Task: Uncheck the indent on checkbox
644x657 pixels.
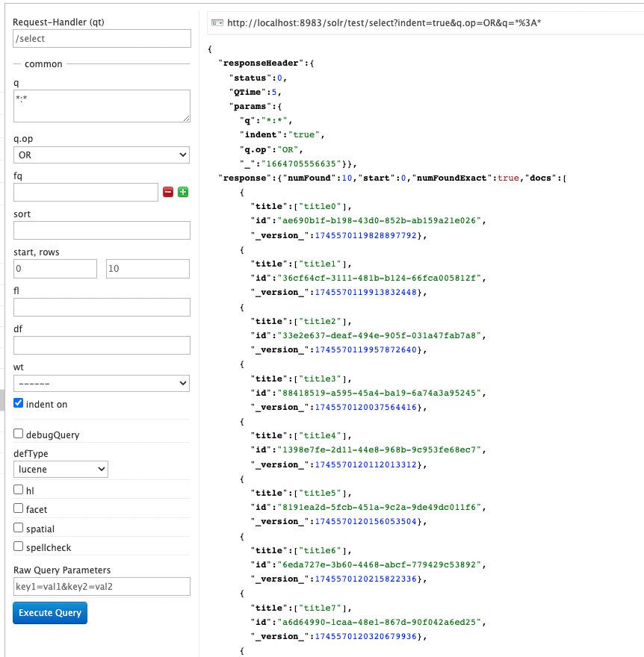Action: pos(19,404)
